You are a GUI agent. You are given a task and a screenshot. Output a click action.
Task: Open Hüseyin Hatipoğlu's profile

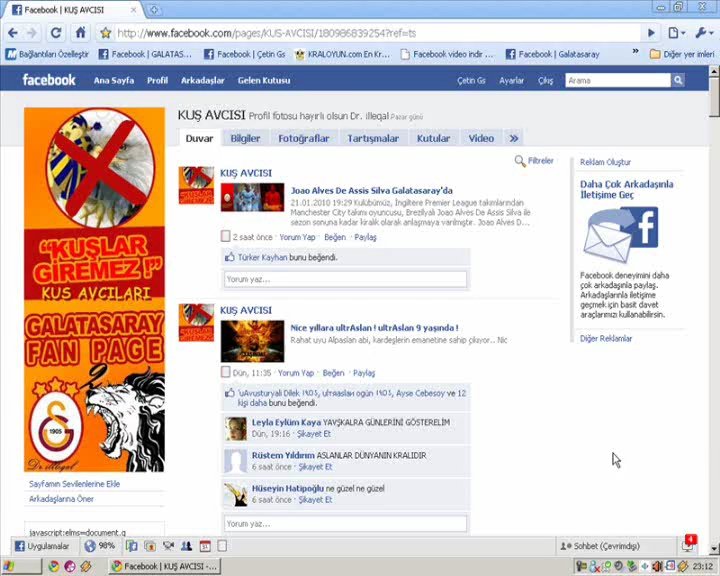(x=287, y=488)
